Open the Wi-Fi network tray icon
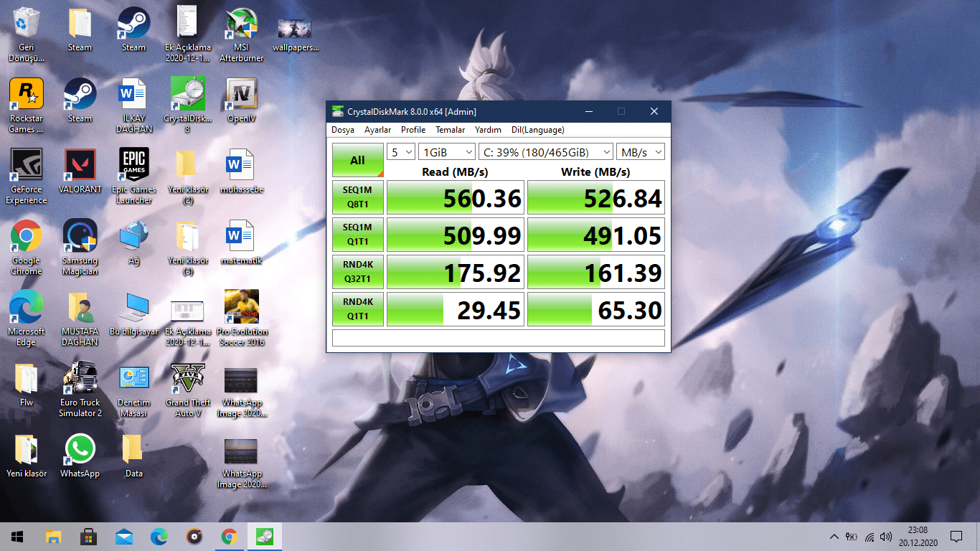Viewport: 980px width, 551px height. pos(869,536)
